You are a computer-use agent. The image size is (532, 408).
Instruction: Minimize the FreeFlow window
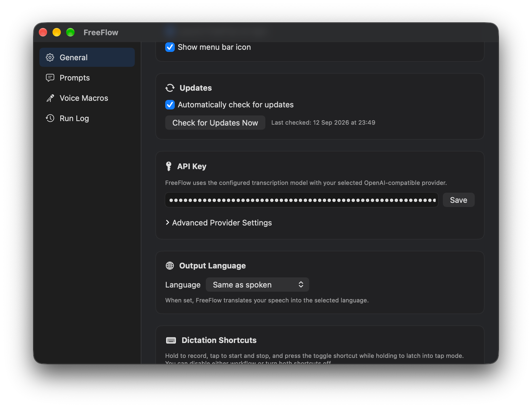[57, 32]
